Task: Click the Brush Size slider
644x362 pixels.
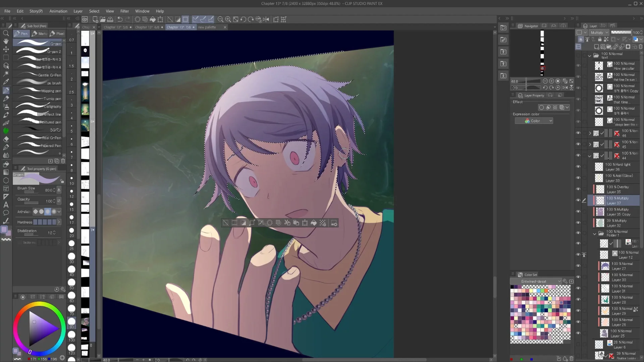Action: coord(31,192)
